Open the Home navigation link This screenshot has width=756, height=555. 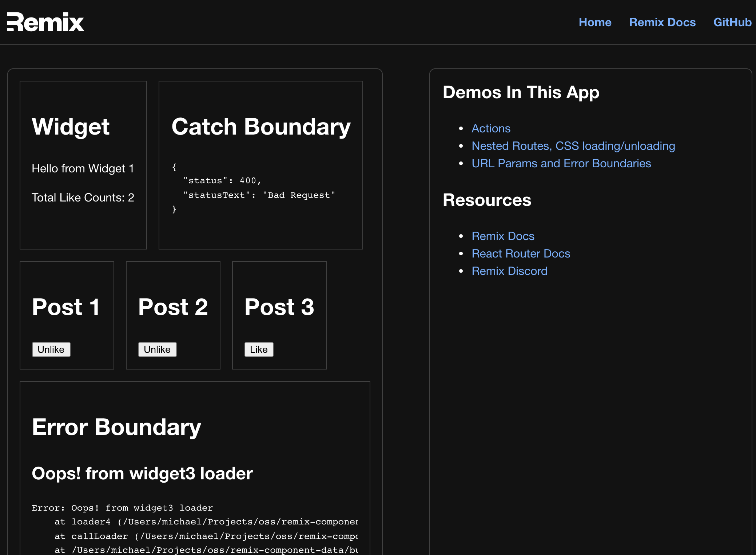[x=595, y=22]
